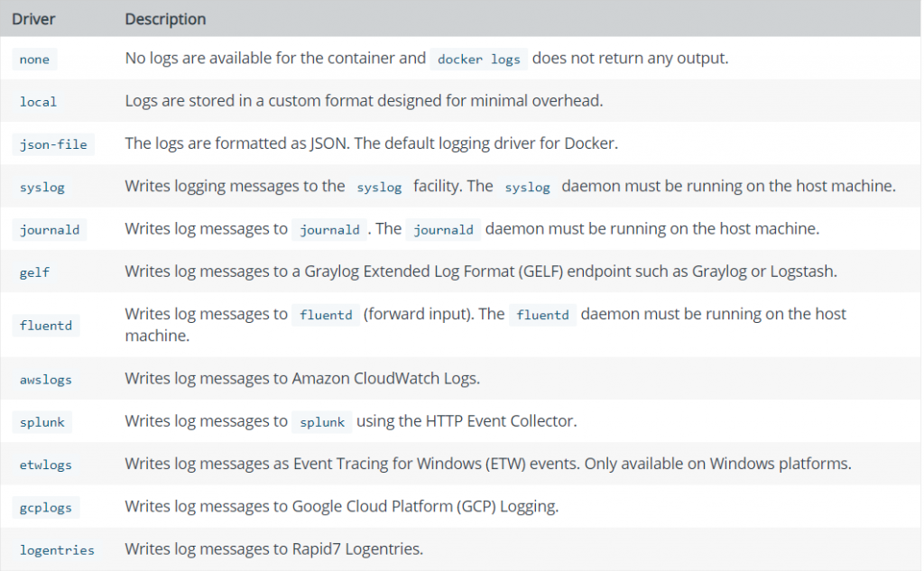Select the 'json-file' driver code tag
This screenshot has width=924, height=571.
click(x=53, y=144)
